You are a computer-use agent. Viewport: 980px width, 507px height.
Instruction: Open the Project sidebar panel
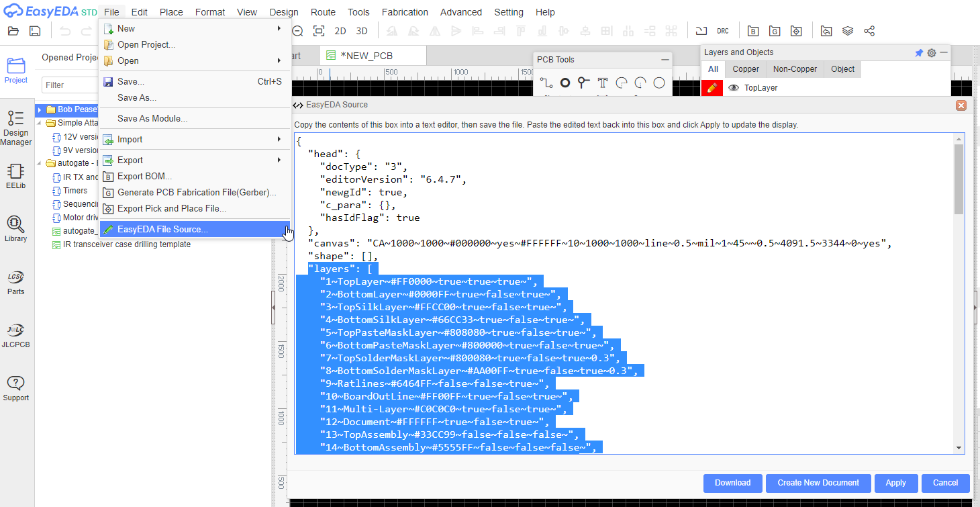click(16, 71)
